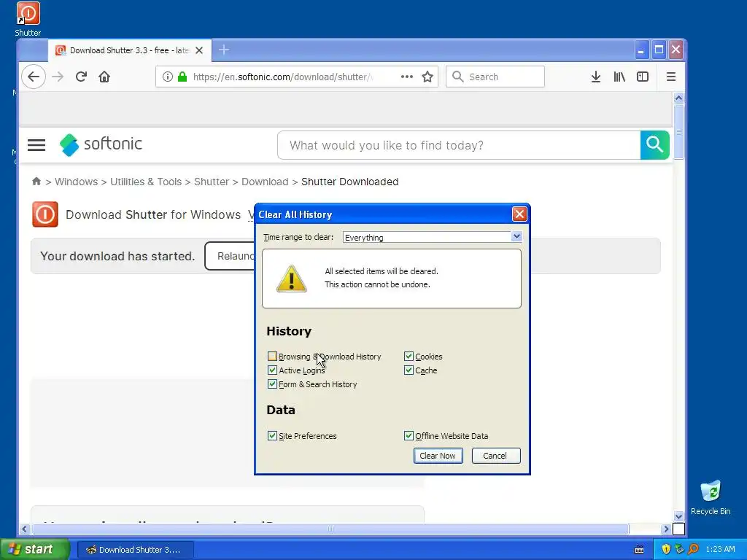The width and height of the screenshot is (747, 560).
Task: Click the green padlock security icon
Action: [182, 77]
